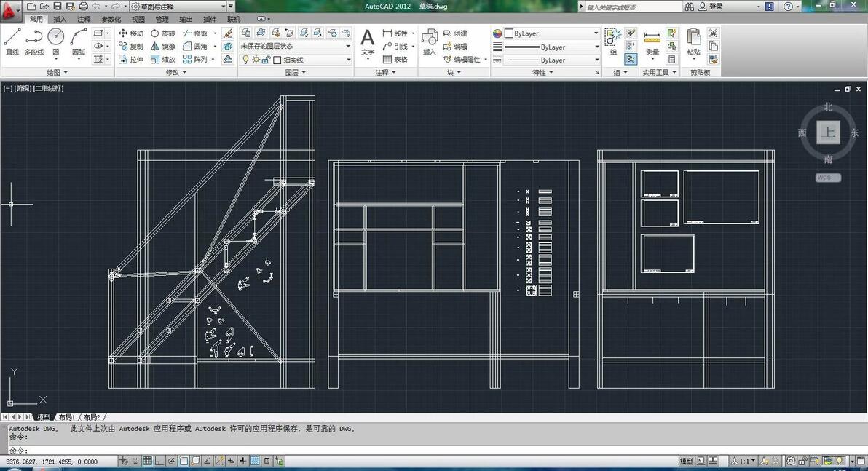Toggle group selection on/off button
Screen dimensions: 868x471
[x=631, y=59]
